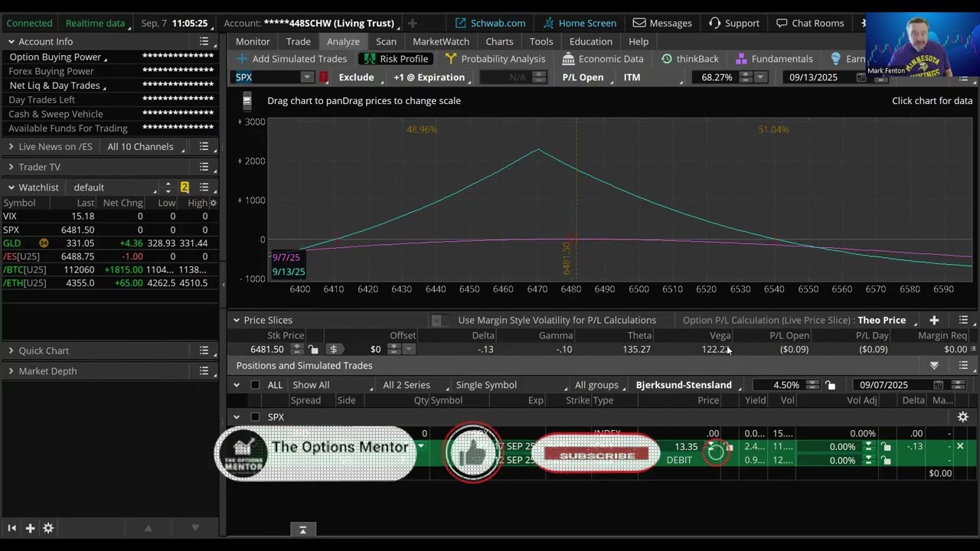
Task: Click the chart left-edge handle icon
Action: pyautogui.click(x=247, y=100)
